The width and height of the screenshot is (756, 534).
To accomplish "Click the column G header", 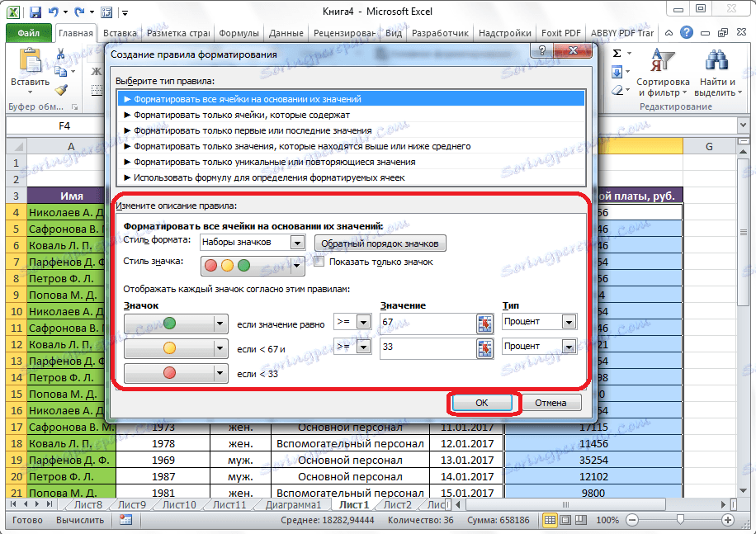I will [709, 147].
